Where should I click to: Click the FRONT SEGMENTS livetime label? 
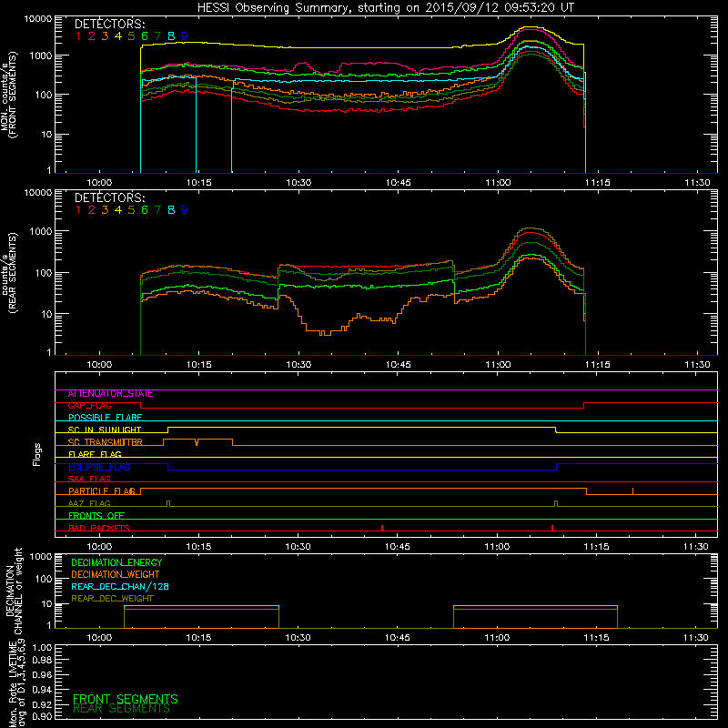pyautogui.click(x=126, y=699)
